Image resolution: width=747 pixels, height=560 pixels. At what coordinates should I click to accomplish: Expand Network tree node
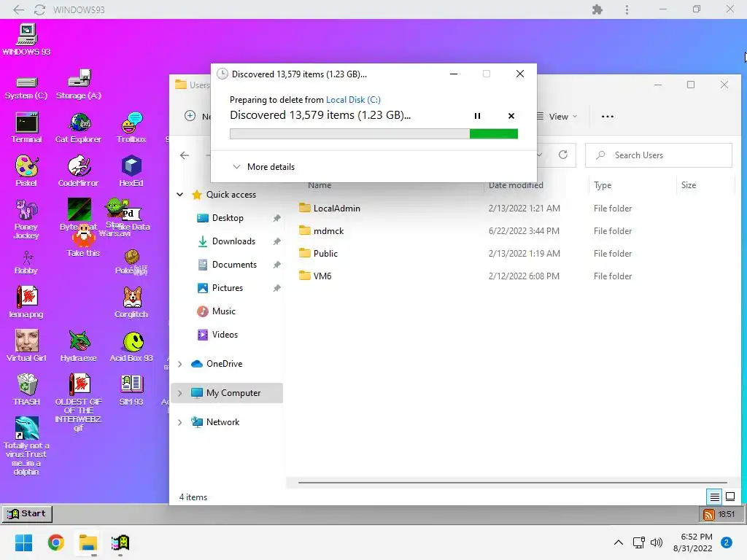[180, 422]
